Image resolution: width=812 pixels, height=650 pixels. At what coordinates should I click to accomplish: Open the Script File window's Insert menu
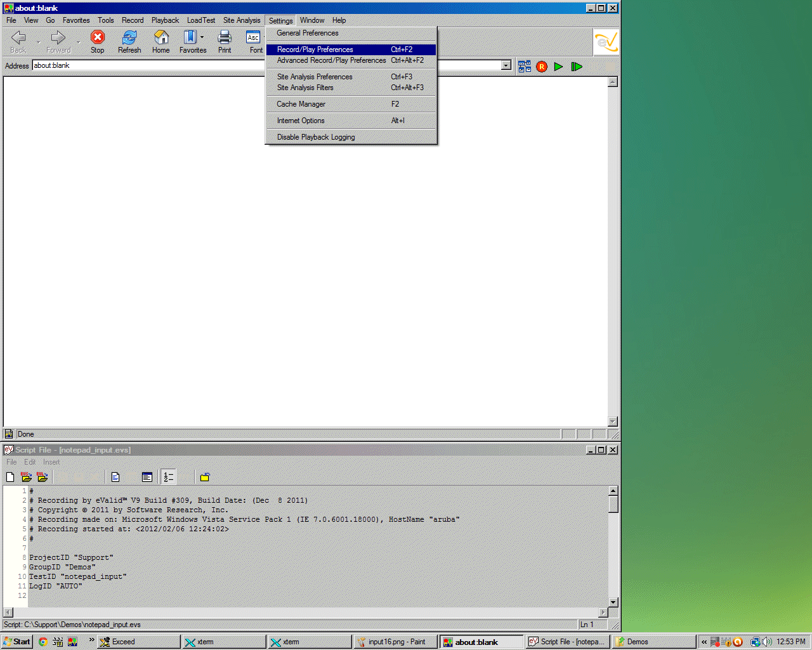(x=51, y=462)
